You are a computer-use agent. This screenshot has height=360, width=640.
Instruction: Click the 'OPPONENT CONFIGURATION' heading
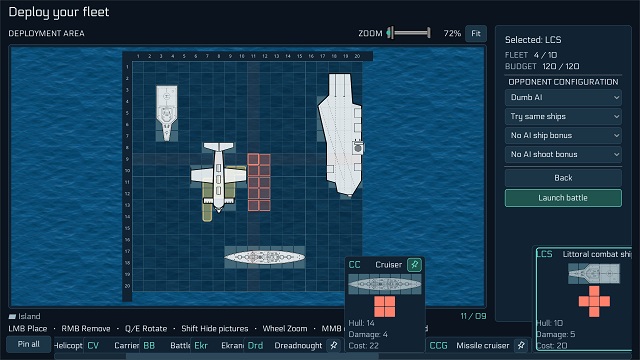(x=563, y=82)
